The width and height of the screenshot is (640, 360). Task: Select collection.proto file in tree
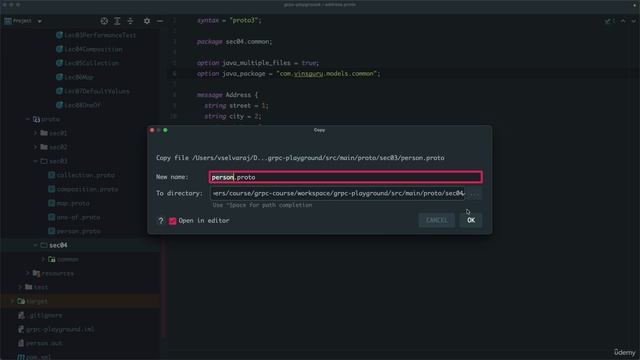(85, 175)
